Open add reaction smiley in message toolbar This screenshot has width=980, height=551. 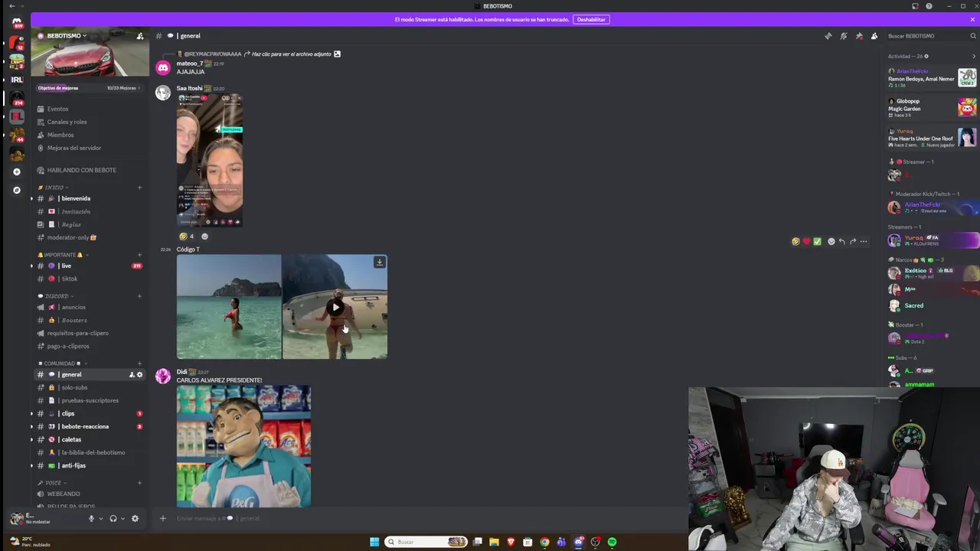(831, 242)
